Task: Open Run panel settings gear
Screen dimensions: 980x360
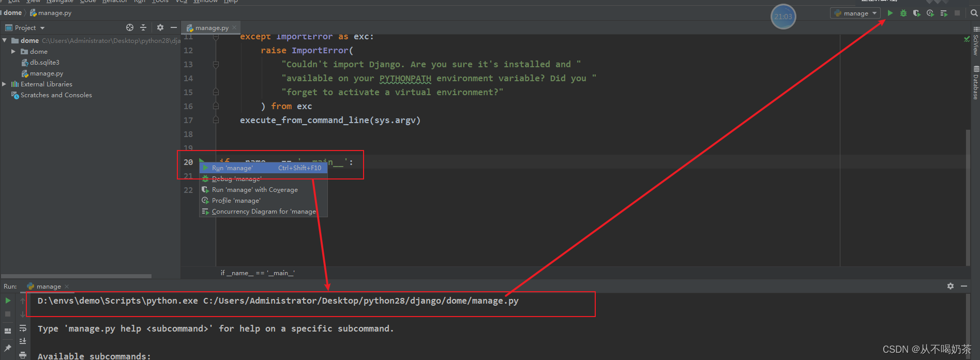Action: tap(951, 286)
